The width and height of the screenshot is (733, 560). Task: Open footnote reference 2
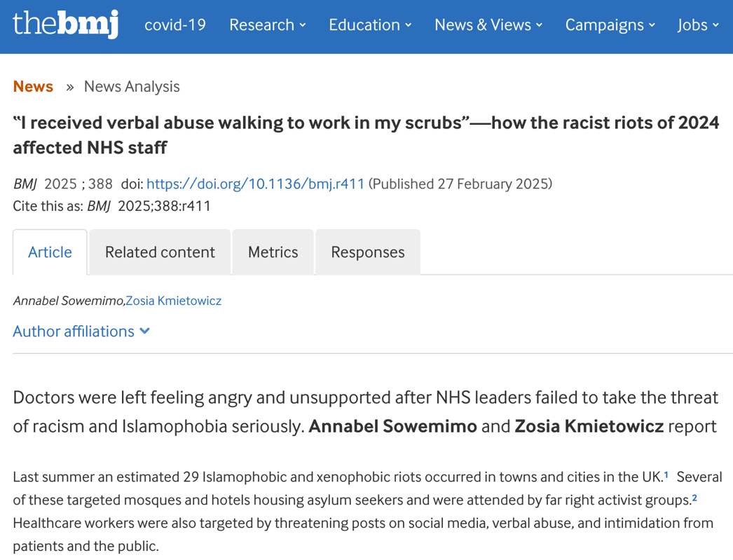tap(694, 498)
